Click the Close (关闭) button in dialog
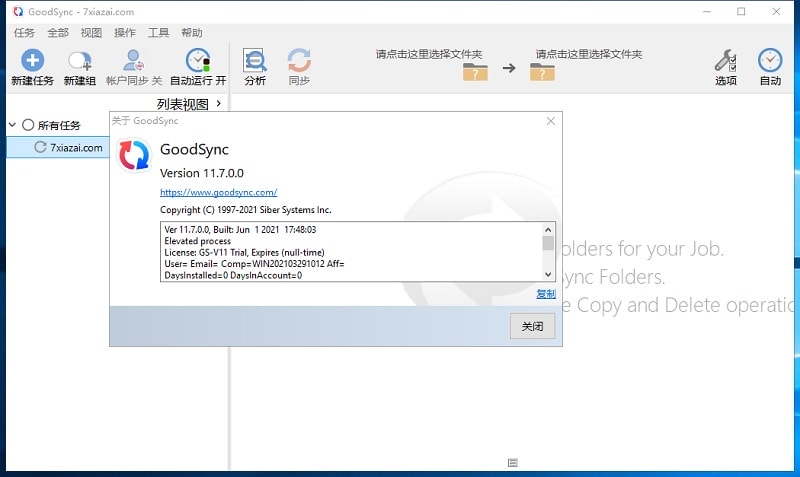This screenshot has width=800, height=477. [532, 326]
